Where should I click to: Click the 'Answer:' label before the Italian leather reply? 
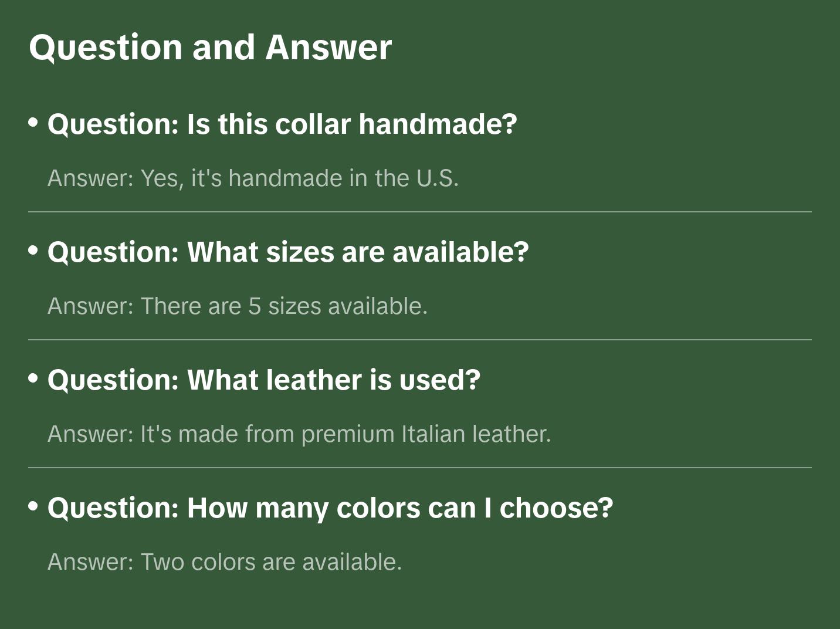click(91, 434)
